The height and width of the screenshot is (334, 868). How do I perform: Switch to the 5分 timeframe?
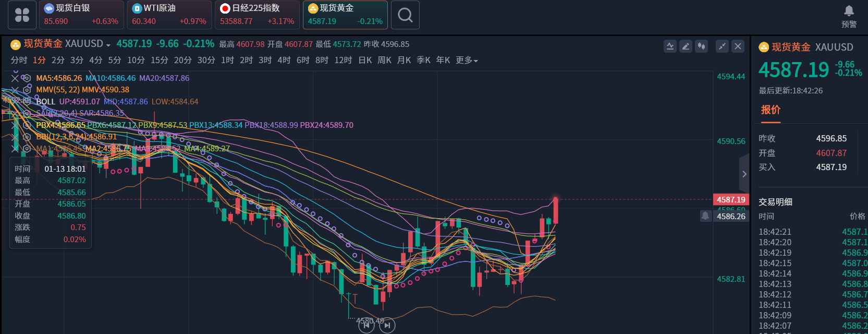coord(114,61)
